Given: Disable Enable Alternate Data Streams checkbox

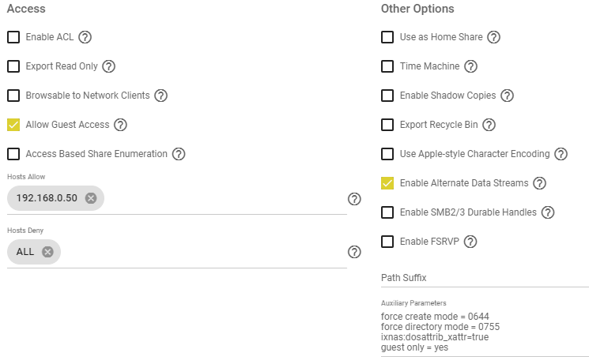Looking at the screenshot, I should click(387, 183).
